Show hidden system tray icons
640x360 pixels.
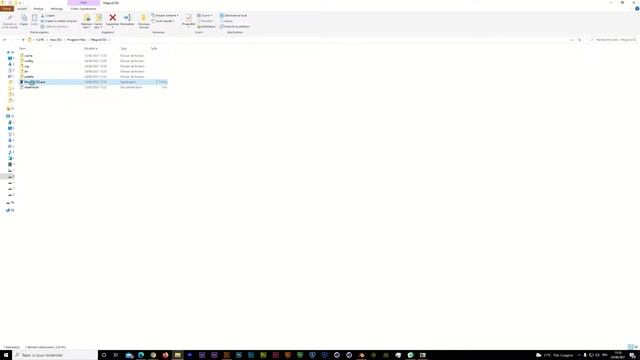click(579, 355)
